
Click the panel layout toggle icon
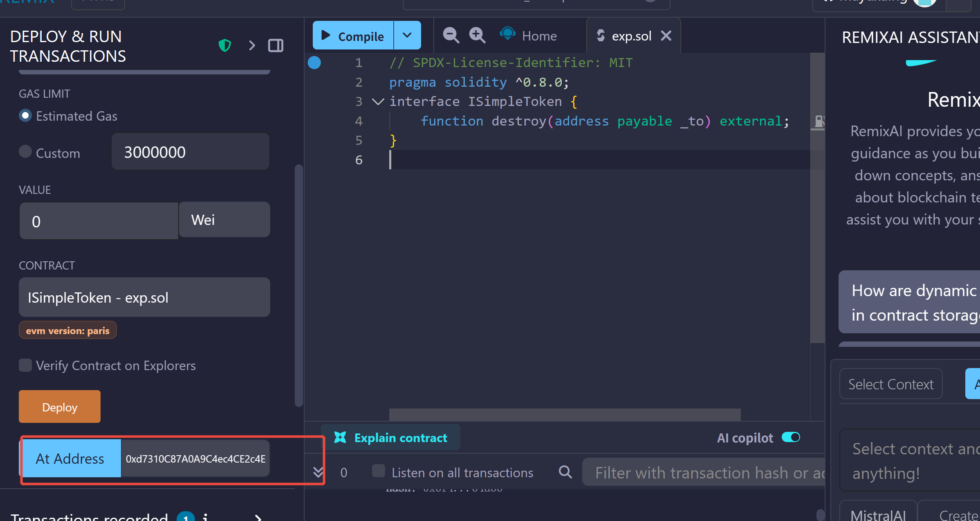[x=276, y=45]
